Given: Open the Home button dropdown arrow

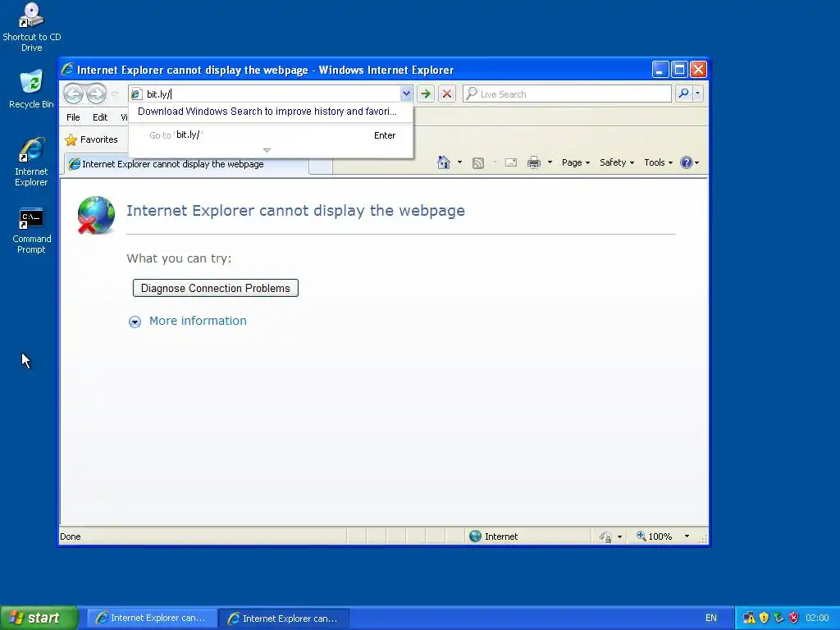Looking at the screenshot, I should tap(459, 162).
